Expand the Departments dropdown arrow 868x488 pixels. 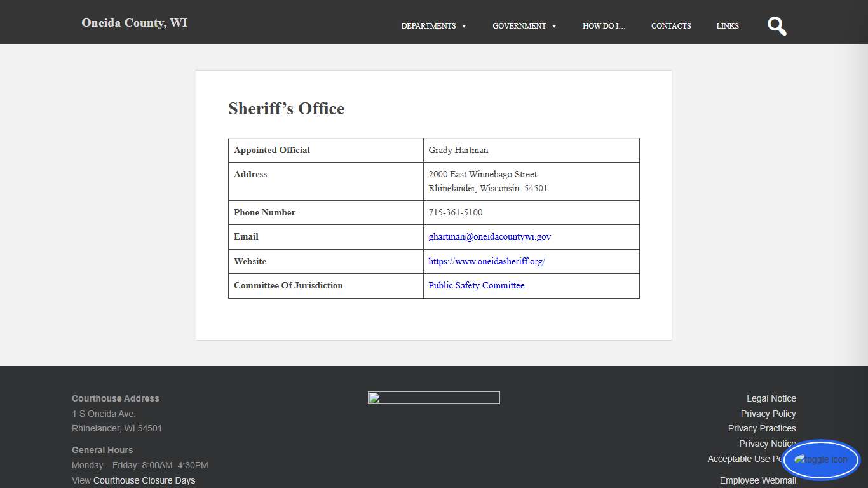coord(463,26)
